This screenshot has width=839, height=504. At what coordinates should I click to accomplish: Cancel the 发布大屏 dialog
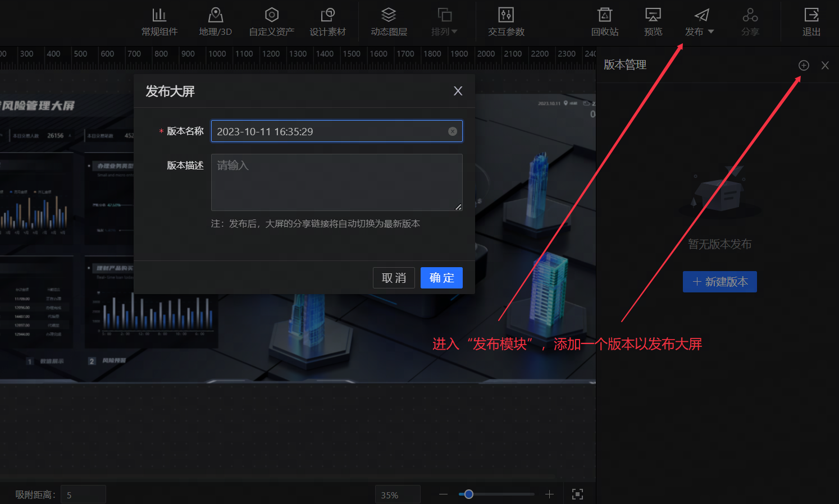tap(394, 277)
